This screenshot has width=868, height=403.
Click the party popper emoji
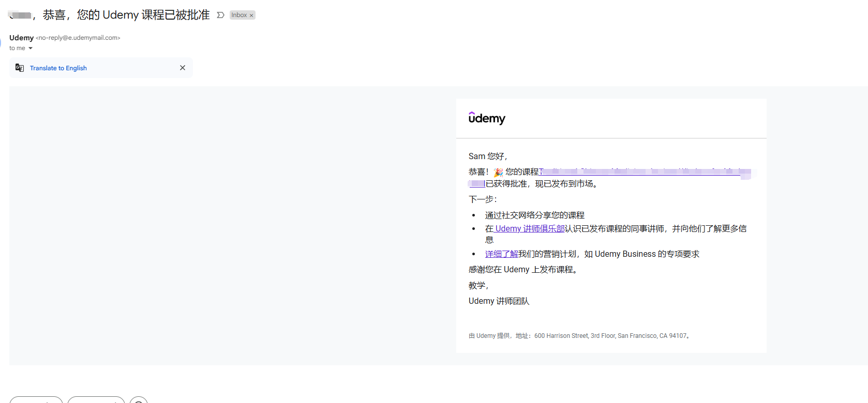pos(498,172)
